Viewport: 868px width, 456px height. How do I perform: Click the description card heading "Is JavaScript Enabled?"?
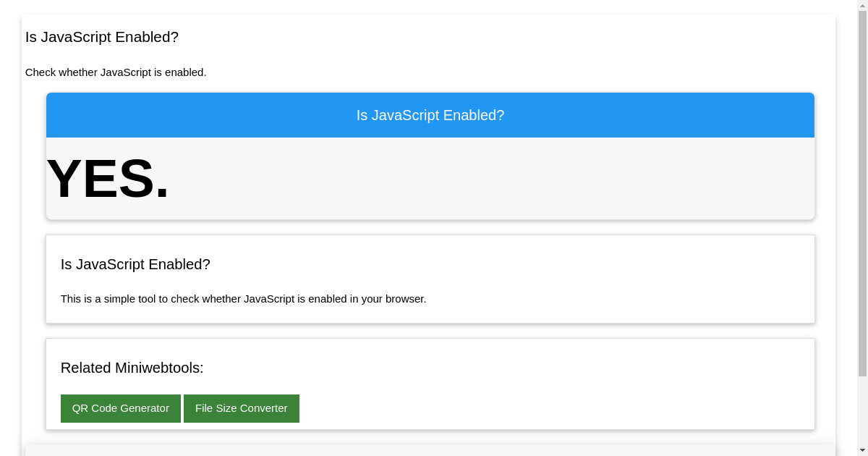pos(135,264)
